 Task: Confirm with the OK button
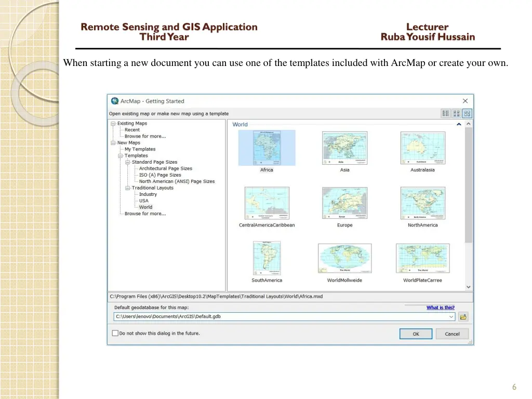point(416,334)
